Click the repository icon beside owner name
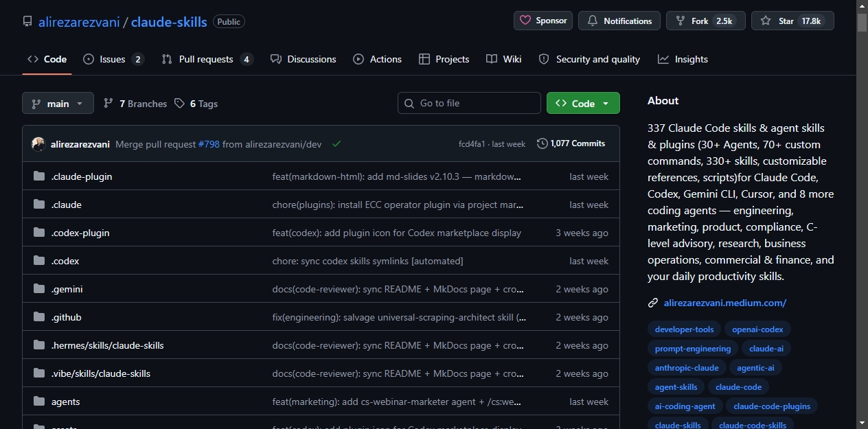 27,22
